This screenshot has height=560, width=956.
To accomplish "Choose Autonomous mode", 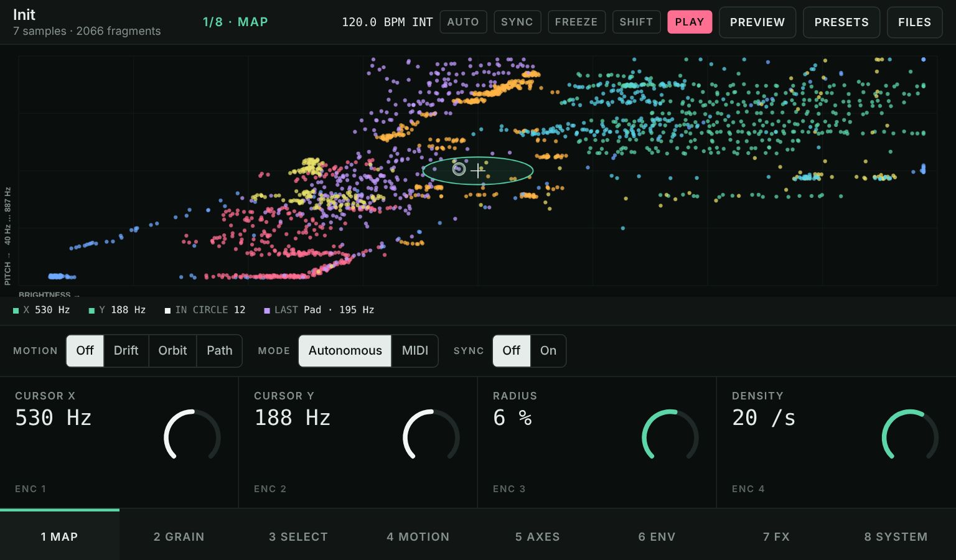I will pos(345,351).
